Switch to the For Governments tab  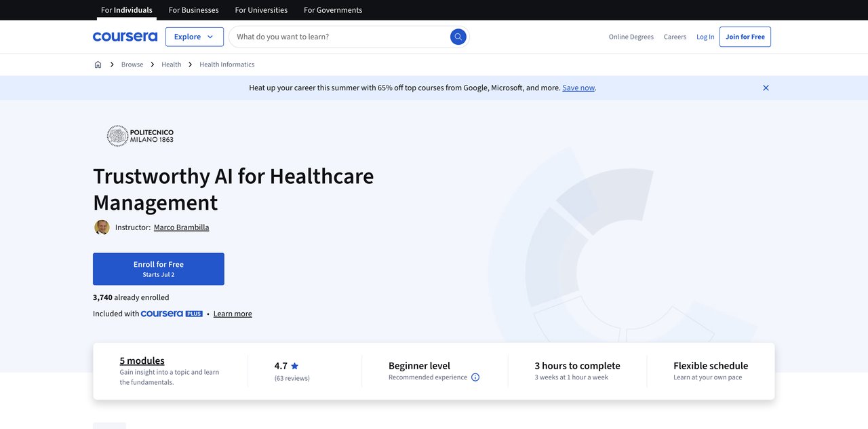pyautogui.click(x=333, y=10)
